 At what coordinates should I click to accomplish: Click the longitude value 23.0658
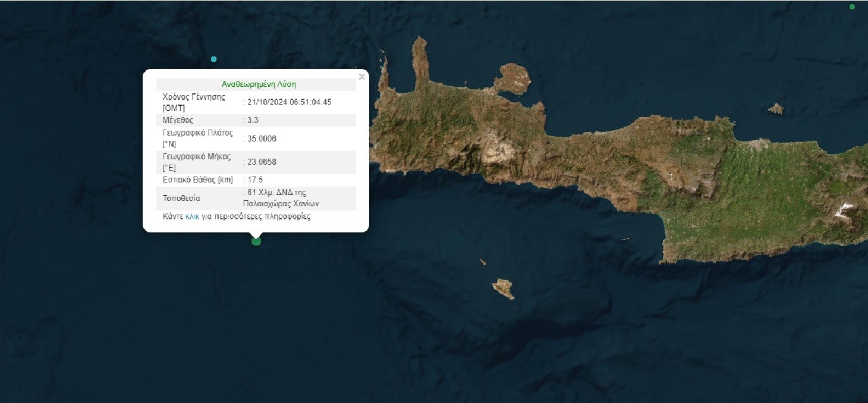(262, 161)
